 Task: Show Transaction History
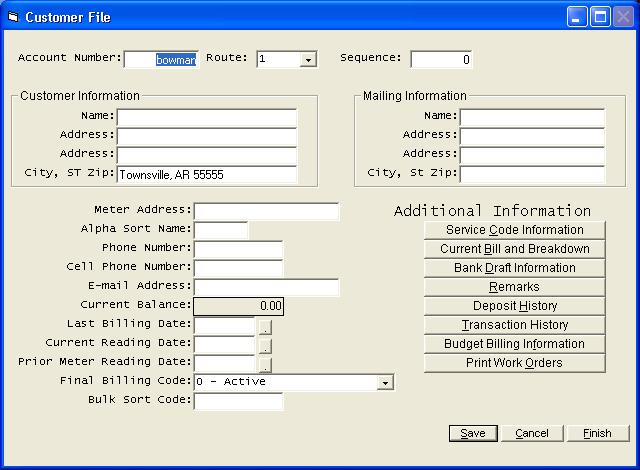(514, 325)
